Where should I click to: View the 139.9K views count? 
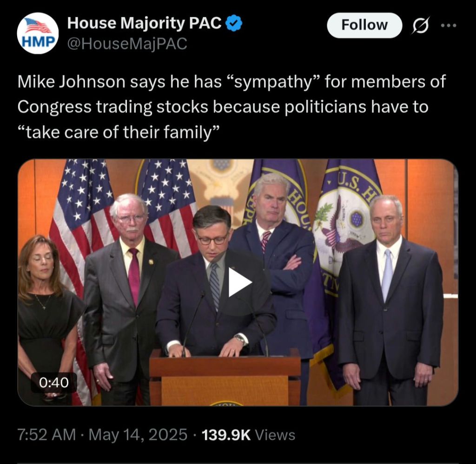click(x=226, y=435)
